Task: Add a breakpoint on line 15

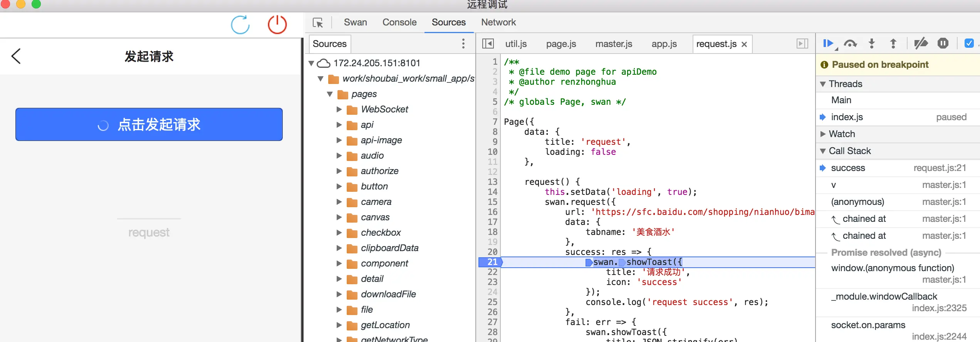Action: point(492,202)
